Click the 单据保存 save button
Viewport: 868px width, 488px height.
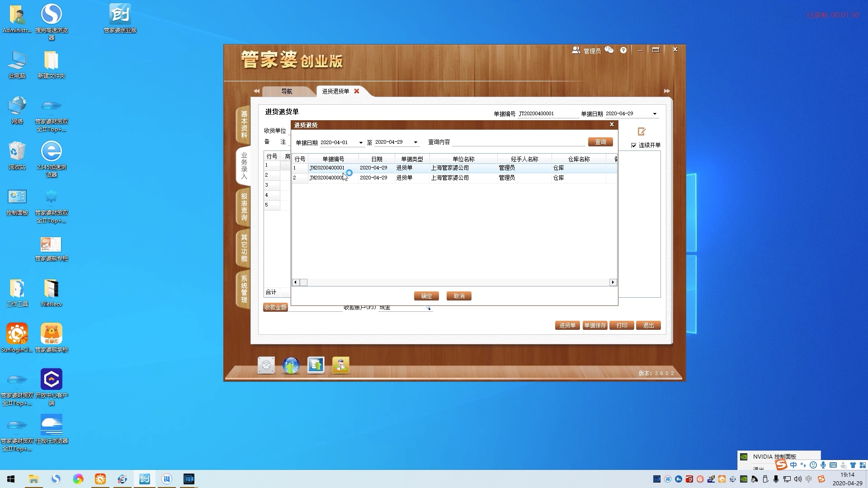pyautogui.click(x=595, y=325)
